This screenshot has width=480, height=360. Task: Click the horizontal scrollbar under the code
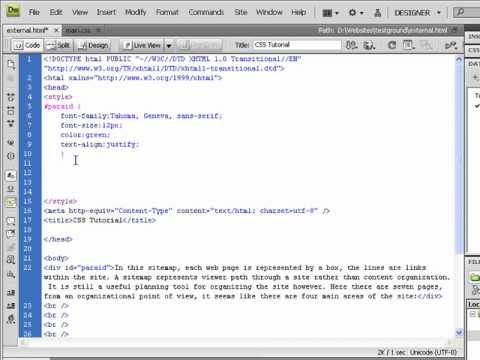tap(236, 342)
